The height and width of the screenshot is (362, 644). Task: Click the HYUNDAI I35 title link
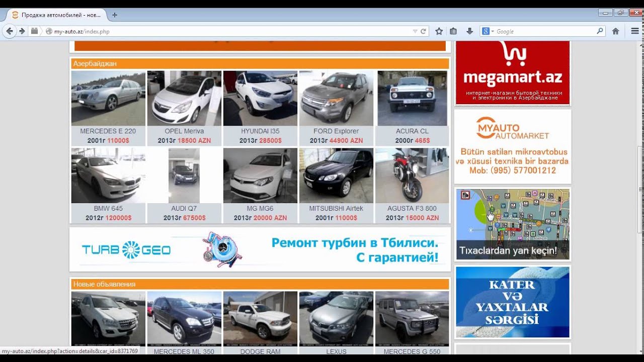coord(260,131)
